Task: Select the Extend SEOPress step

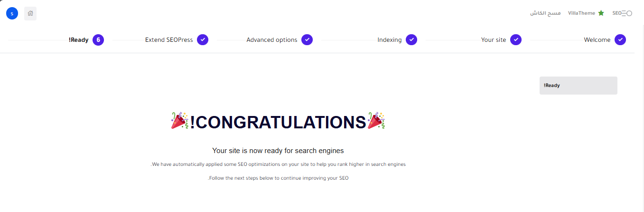Action: (x=169, y=40)
